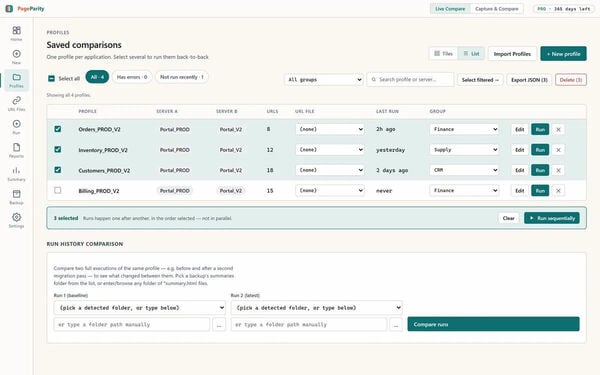This screenshot has width=600, height=375.
Task: Click the Delete (3) button
Action: (571, 80)
